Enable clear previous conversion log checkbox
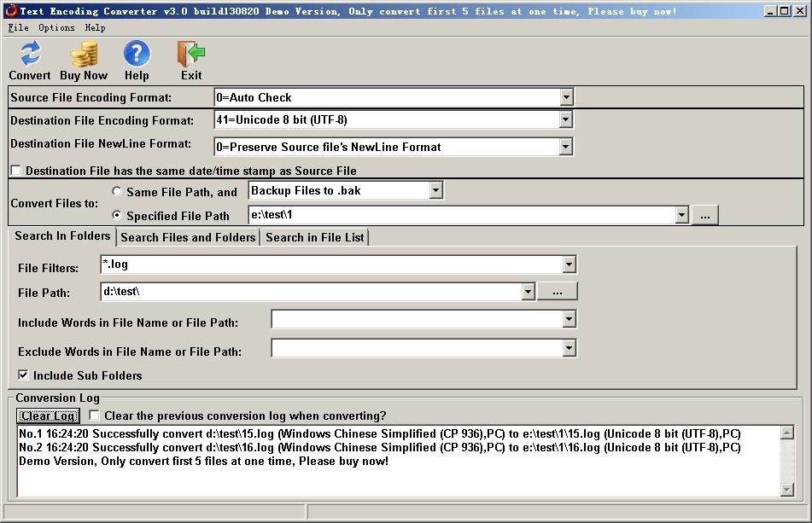The image size is (812, 523). click(94, 415)
